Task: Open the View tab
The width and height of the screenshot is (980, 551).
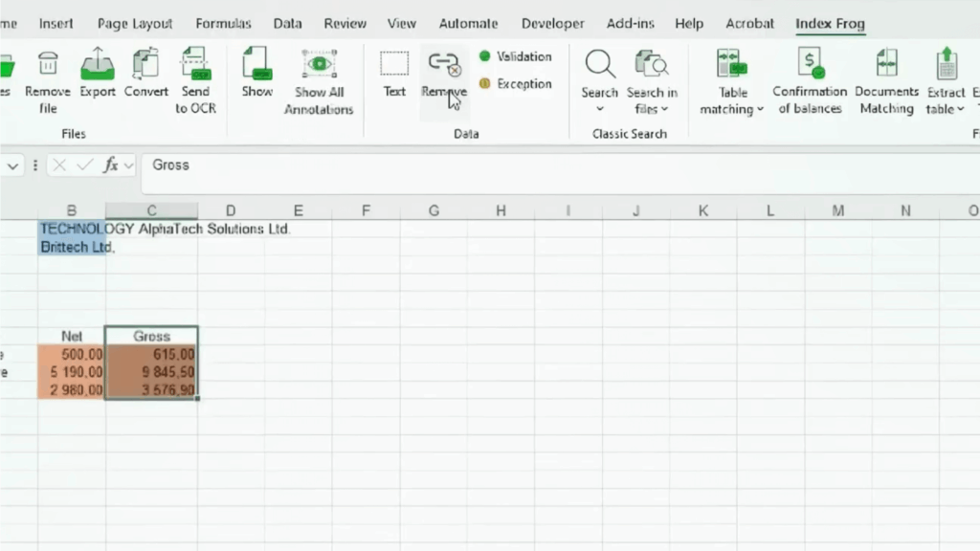Action: pos(401,23)
